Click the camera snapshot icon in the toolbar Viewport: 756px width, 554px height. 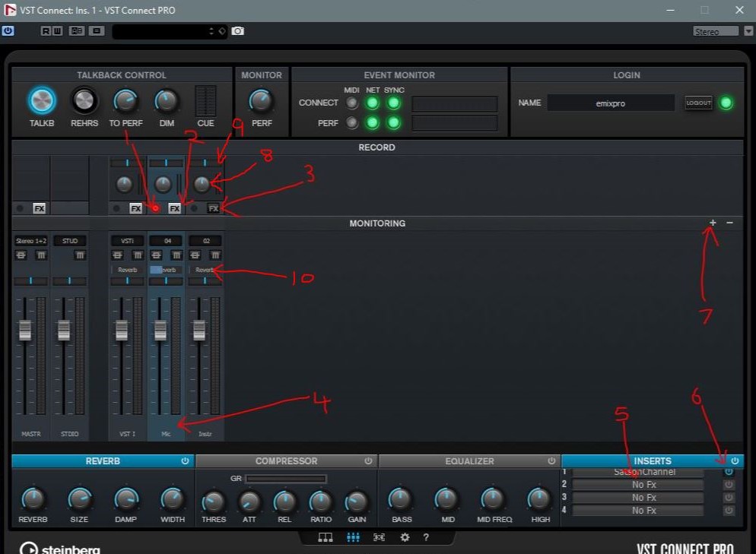point(237,31)
